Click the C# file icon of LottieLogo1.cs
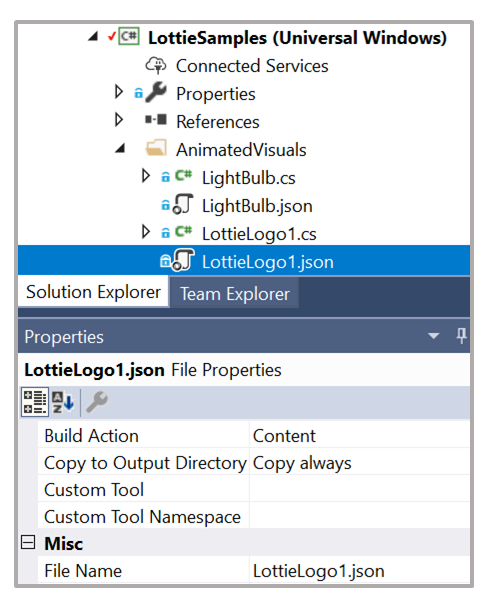Image resolution: width=490 pixels, height=610 pixels. (x=183, y=231)
